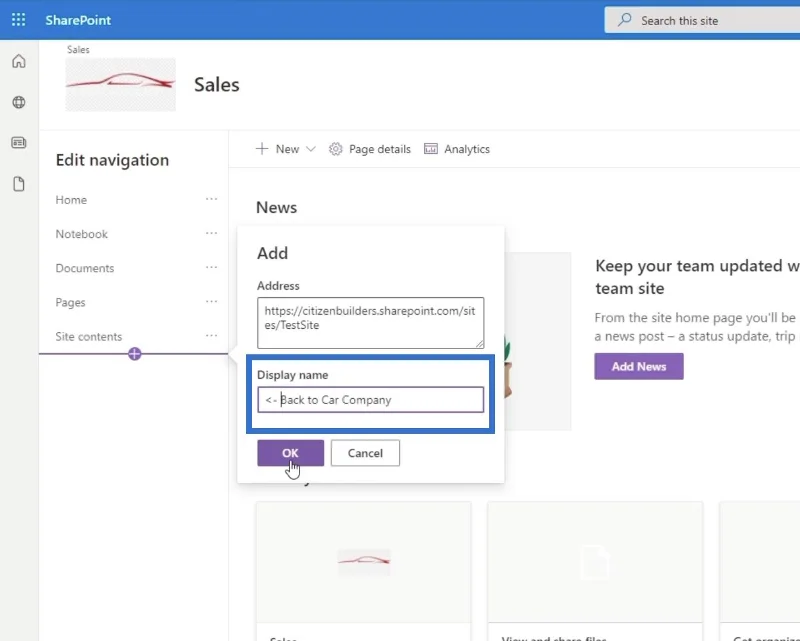Image resolution: width=800 pixels, height=641 pixels.
Task: Click the Sales site car logo
Action: tap(120, 84)
